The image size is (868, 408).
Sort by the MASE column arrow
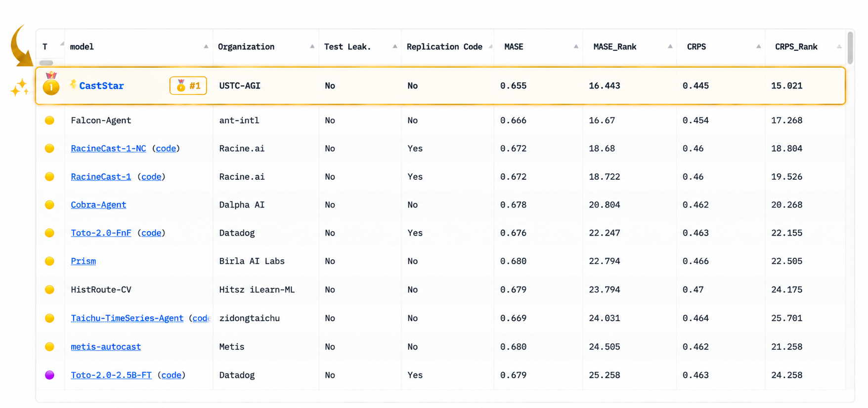576,46
